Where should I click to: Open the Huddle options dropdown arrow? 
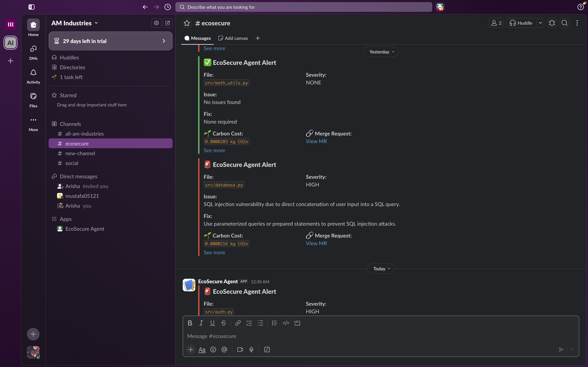click(540, 23)
